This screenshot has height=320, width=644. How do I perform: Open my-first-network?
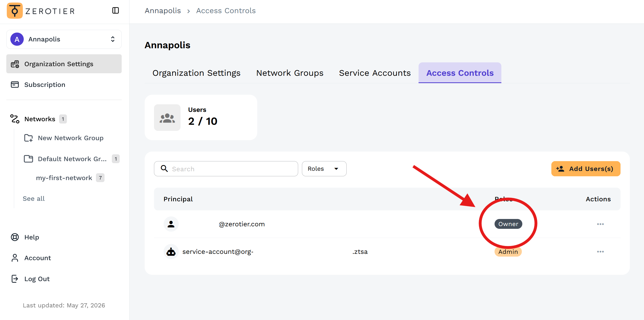(64, 178)
